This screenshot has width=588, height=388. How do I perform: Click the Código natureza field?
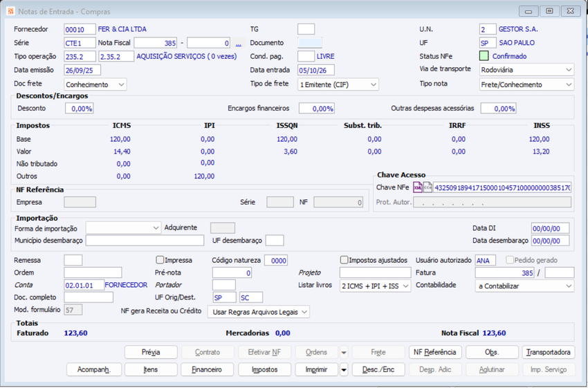pyautogui.click(x=276, y=260)
